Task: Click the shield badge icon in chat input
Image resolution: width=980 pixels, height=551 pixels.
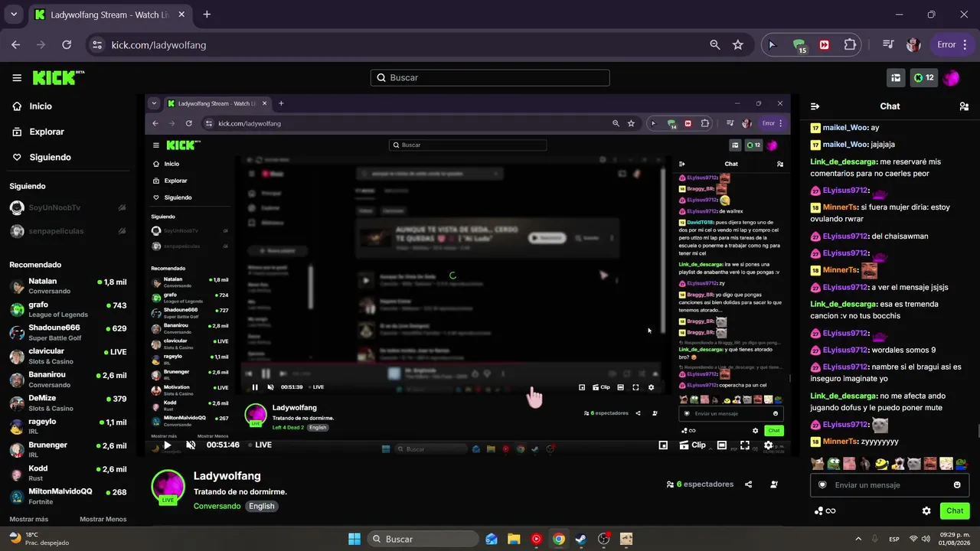Action: point(822,484)
